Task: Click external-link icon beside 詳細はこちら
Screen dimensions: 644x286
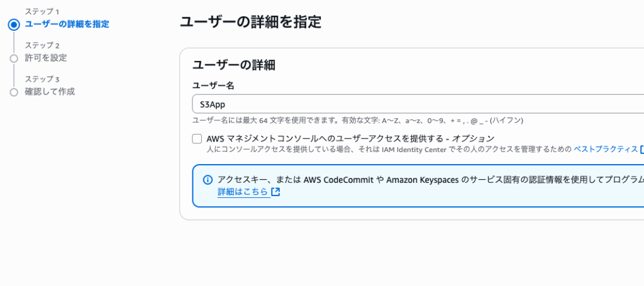Action: (x=275, y=192)
